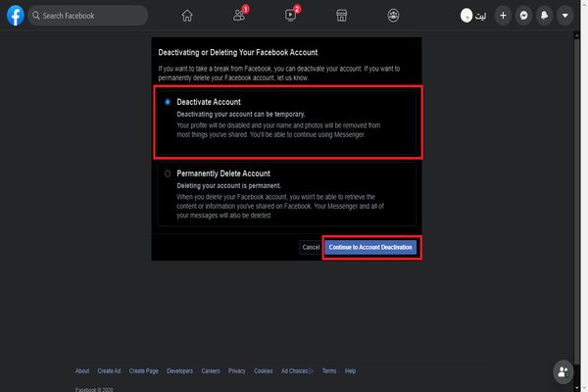Open the Friends icon with notification badge
588x392 pixels.
(x=239, y=16)
